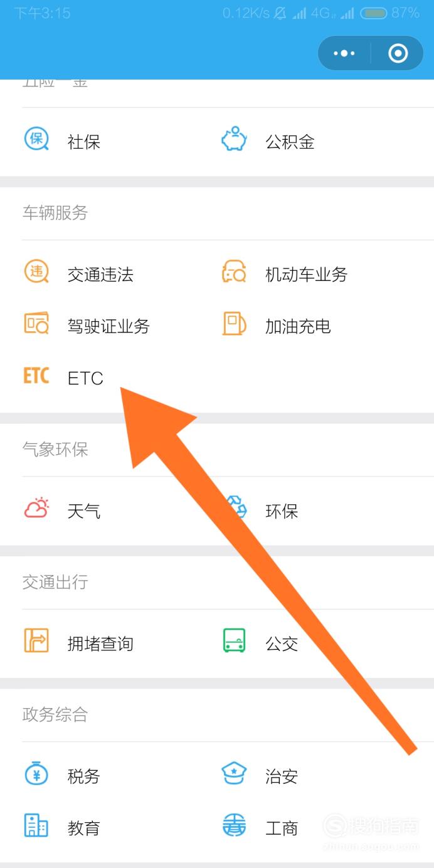Open the 驾驶证业务 license icon
The height and width of the screenshot is (868, 434).
point(36,324)
